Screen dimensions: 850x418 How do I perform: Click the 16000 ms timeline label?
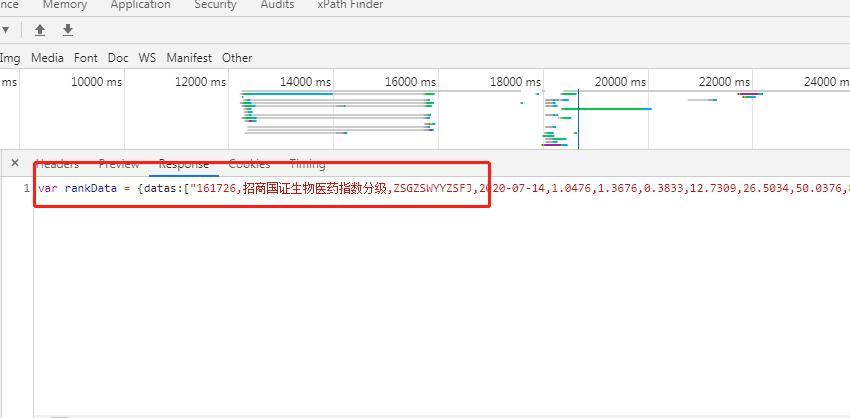click(410, 82)
